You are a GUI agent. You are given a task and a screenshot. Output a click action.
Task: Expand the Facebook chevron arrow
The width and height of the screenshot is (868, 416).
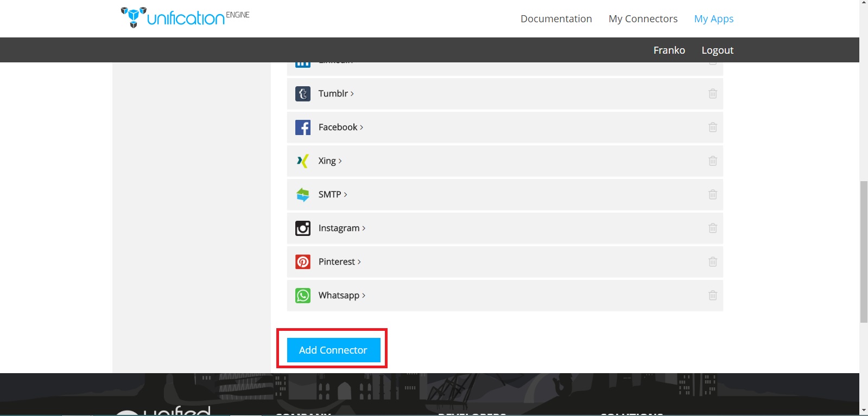click(x=362, y=127)
